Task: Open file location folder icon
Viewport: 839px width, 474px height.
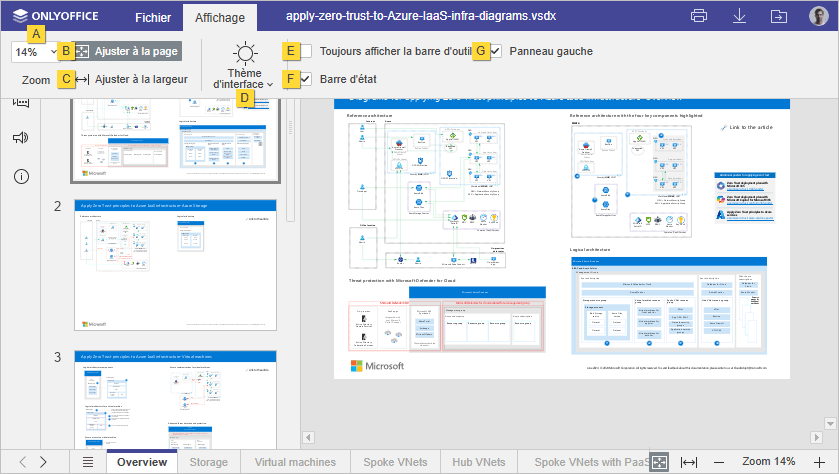Action: [x=779, y=17]
